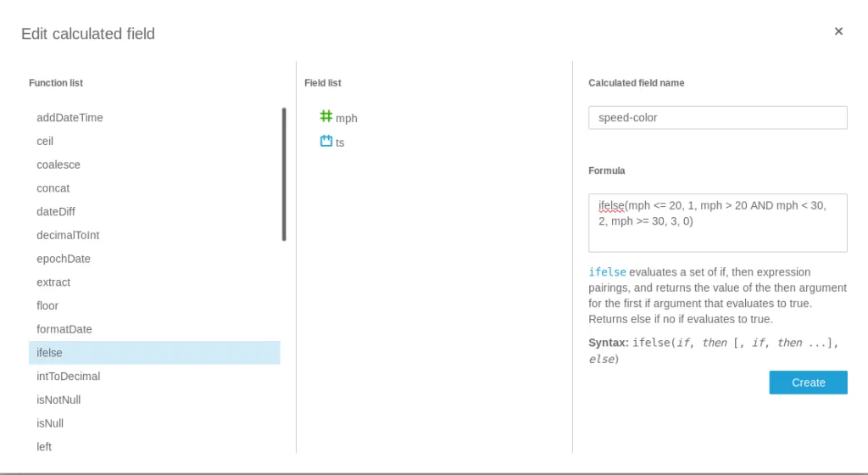Select the isNull function
Screen dimensions: 868x475
coord(50,423)
